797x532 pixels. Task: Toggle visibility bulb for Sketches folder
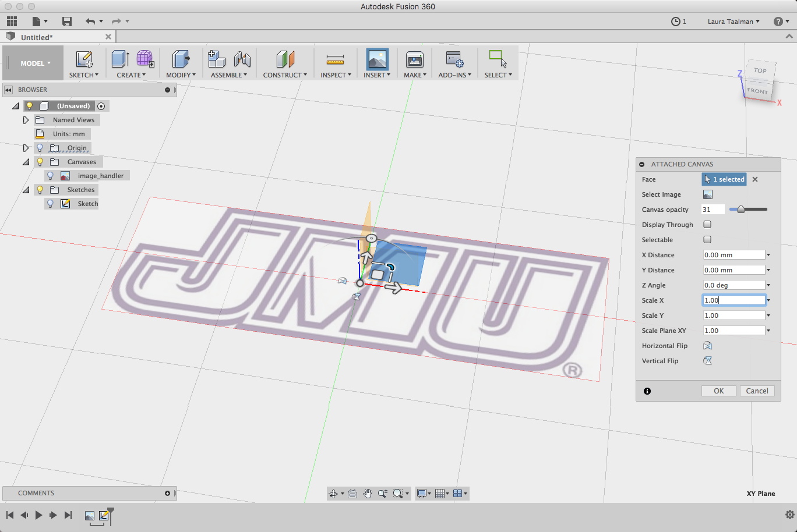coord(40,190)
